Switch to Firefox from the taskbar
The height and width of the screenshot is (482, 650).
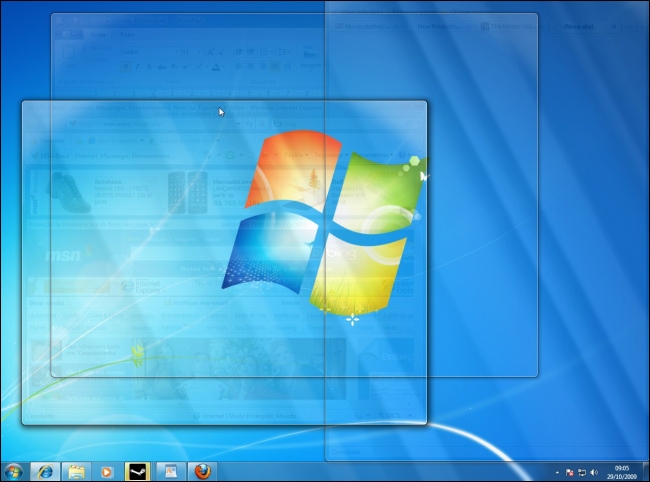tap(202, 471)
